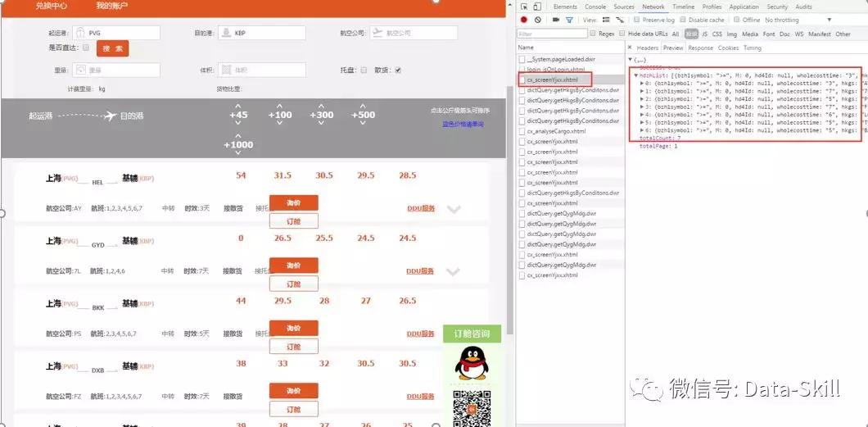This screenshot has width=868, height=427.
Task: Click the up arrow above +45 to sort
Action: tap(238, 106)
